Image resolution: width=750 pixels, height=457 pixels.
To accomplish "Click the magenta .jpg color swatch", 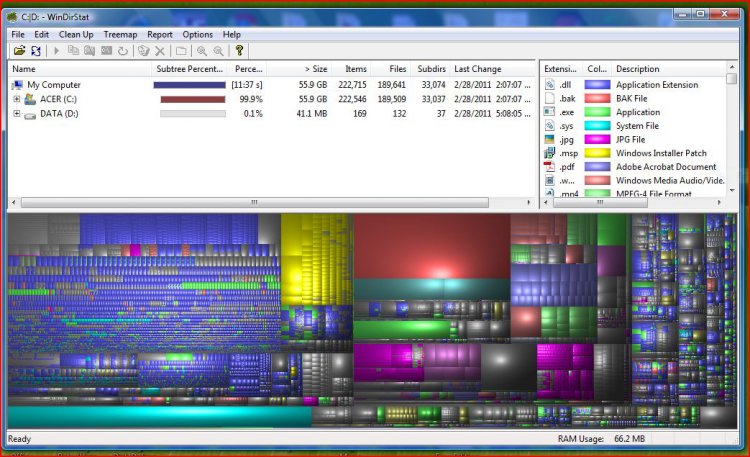I will (x=597, y=139).
